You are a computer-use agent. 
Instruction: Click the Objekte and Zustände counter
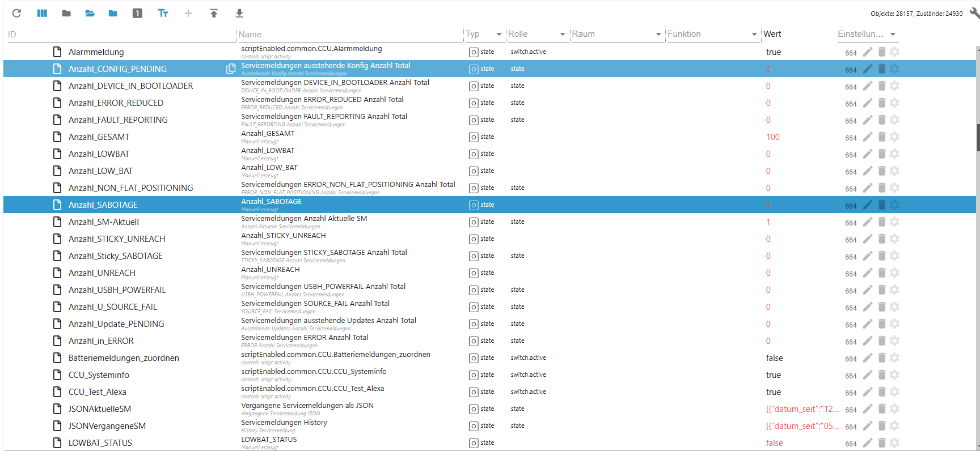pos(916,14)
